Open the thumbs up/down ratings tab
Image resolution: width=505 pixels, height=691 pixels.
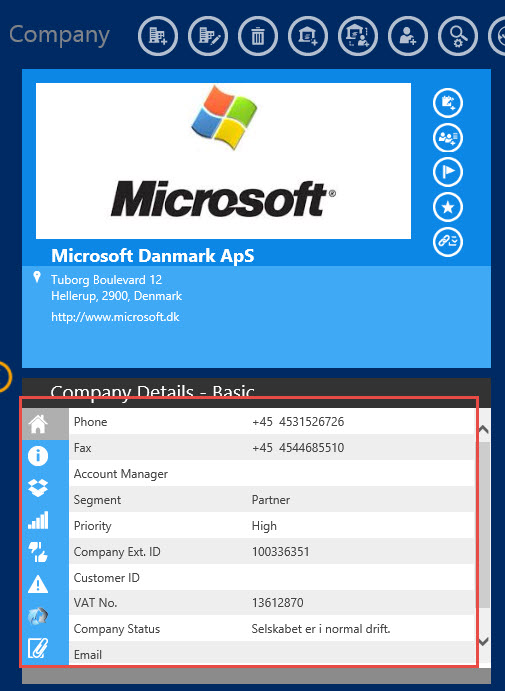point(38,552)
